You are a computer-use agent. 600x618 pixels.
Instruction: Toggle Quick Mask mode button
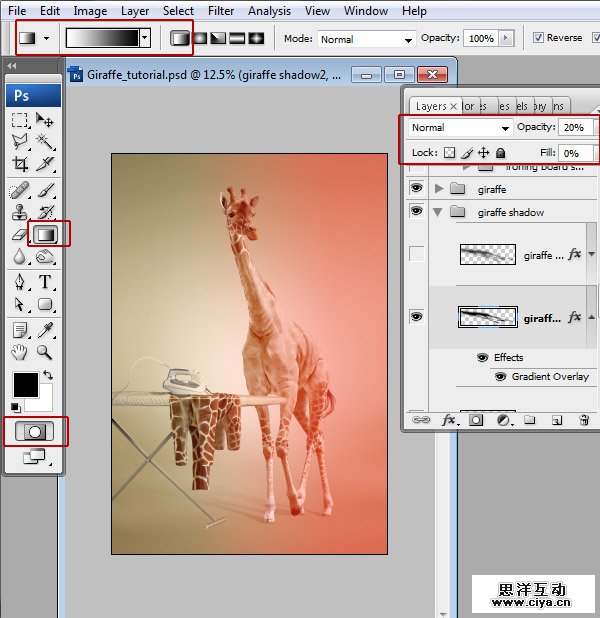[x=34, y=432]
